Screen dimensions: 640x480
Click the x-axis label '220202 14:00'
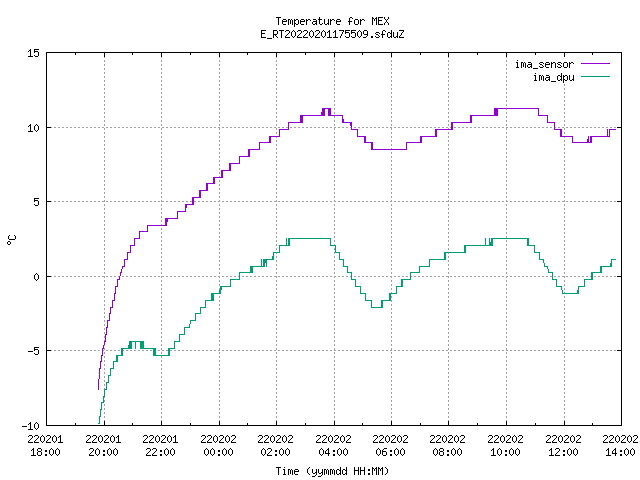tap(620, 446)
